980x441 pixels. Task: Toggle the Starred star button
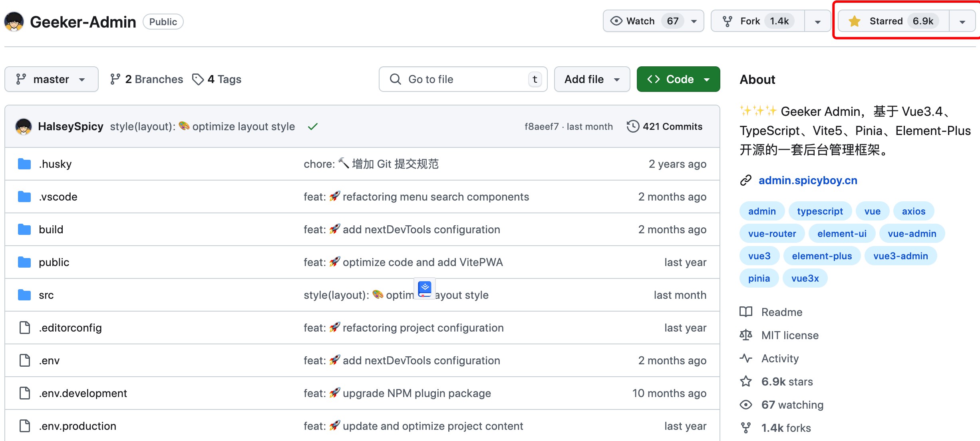[893, 21]
